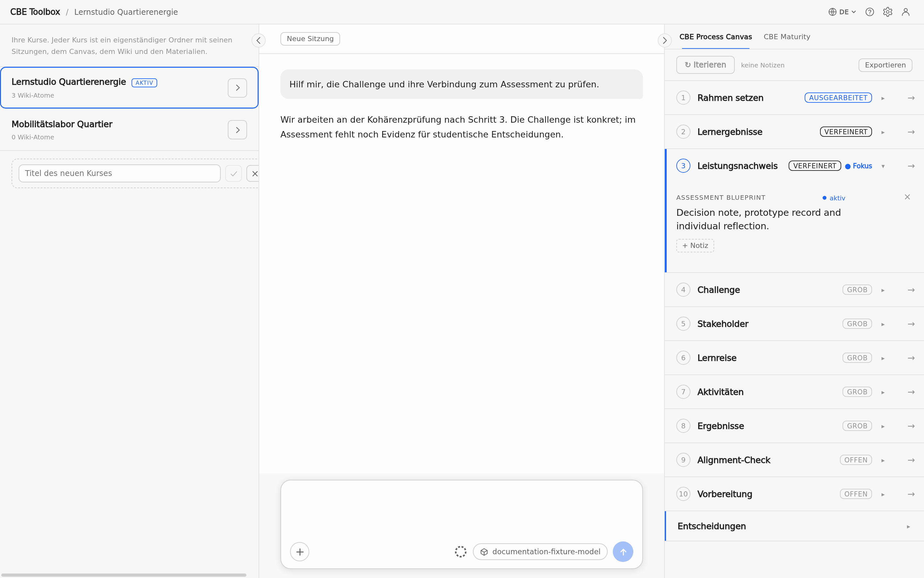The height and width of the screenshot is (578, 924).
Task: Collapse the right canvas panel
Action: pyautogui.click(x=664, y=40)
